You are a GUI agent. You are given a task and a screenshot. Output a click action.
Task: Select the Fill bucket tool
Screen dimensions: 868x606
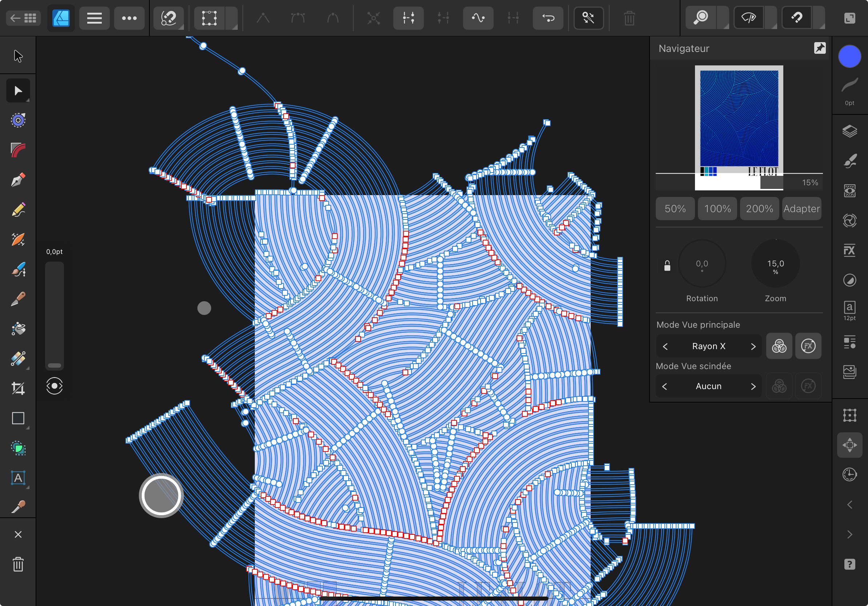pyautogui.click(x=18, y=329)
